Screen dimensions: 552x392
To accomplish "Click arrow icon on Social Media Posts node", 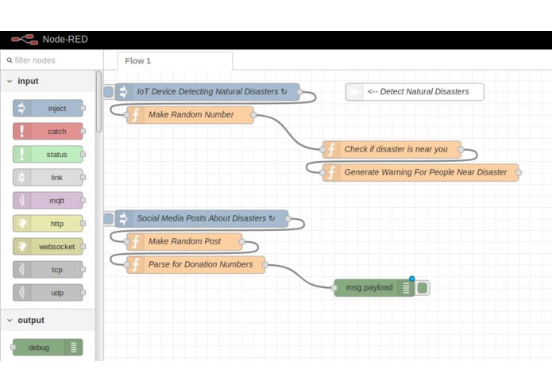I will (x=124, y=219).
